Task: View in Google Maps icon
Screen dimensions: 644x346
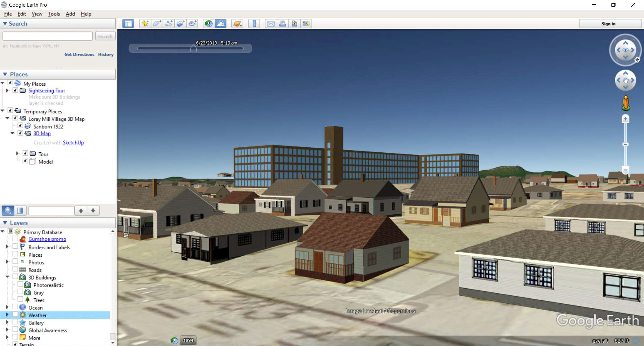Action: [306, 23]
